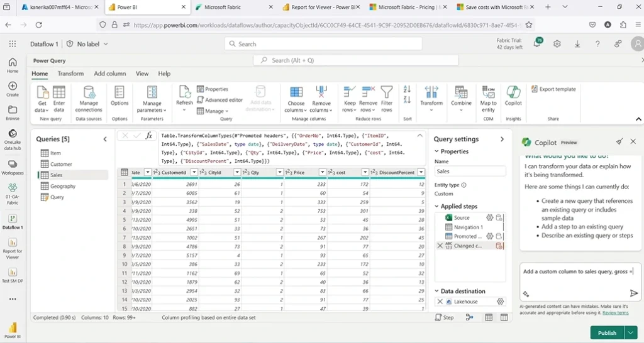
Task: Switch to Report for Viewer browser tab
Action: pyautogui.click(x=321, y=7)
